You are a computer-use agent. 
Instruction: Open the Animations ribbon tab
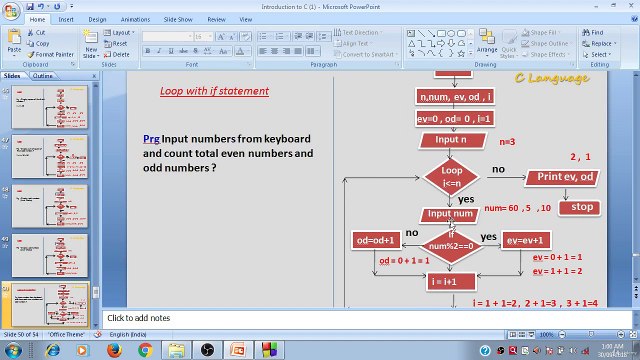(x=135, y=19)
